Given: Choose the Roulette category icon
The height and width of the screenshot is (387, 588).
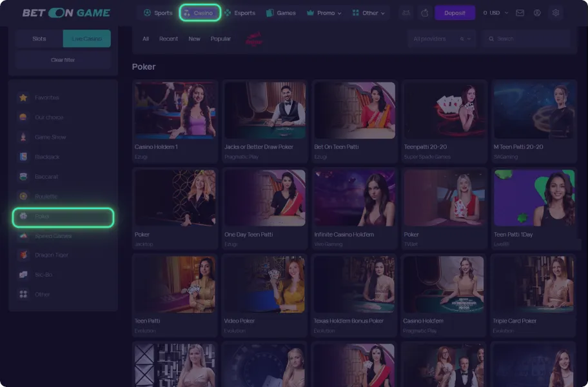Looking at the screenshot, I should pos(23,196).
